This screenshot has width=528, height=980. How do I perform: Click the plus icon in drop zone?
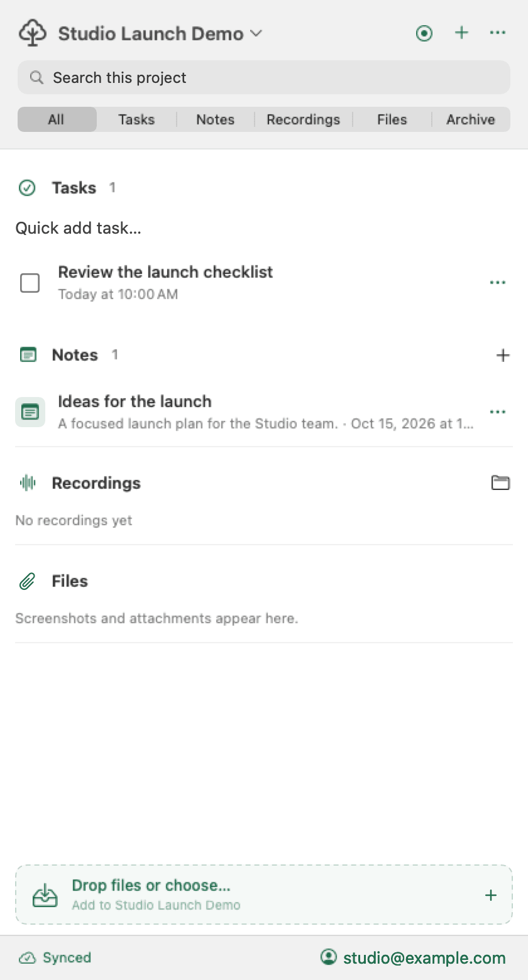[491, 895]
